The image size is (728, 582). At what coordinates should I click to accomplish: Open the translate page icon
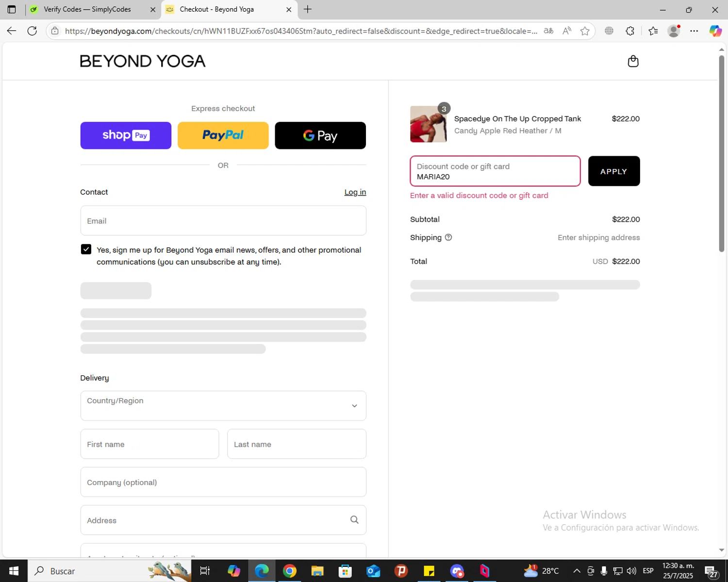click(x=548, y=31)
